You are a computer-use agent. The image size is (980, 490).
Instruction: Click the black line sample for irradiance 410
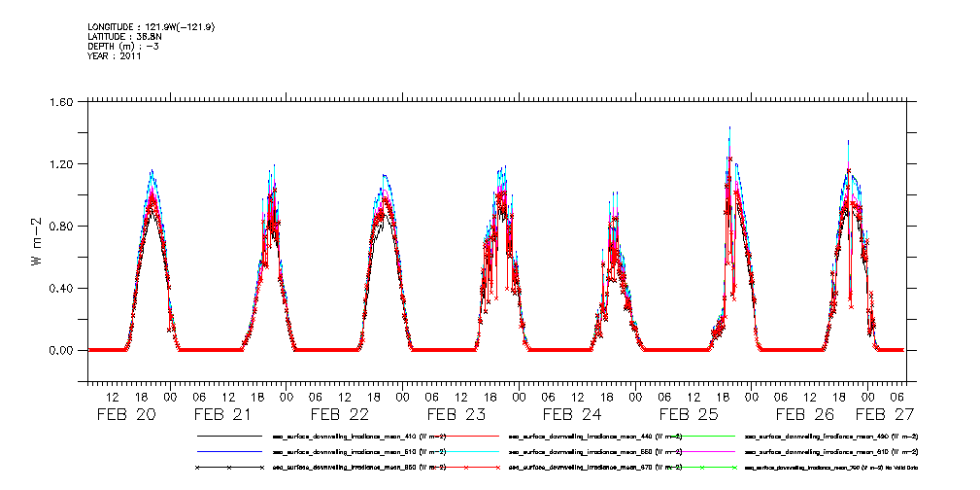click(228, 437)
